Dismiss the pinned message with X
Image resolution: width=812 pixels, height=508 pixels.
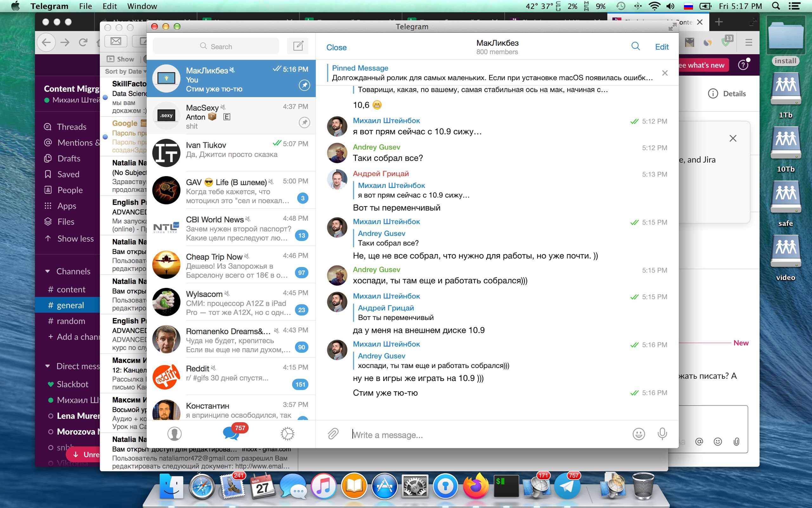coord(665,73)
